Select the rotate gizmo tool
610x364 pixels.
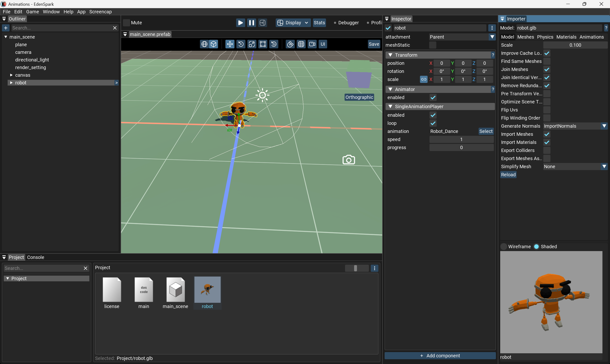pos(241,44)
